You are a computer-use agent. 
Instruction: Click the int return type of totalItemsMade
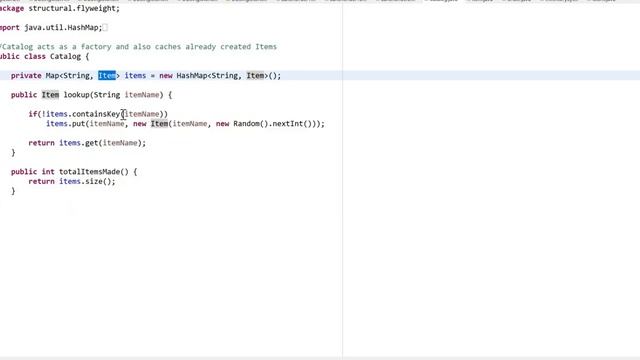(x=48, y=171)
